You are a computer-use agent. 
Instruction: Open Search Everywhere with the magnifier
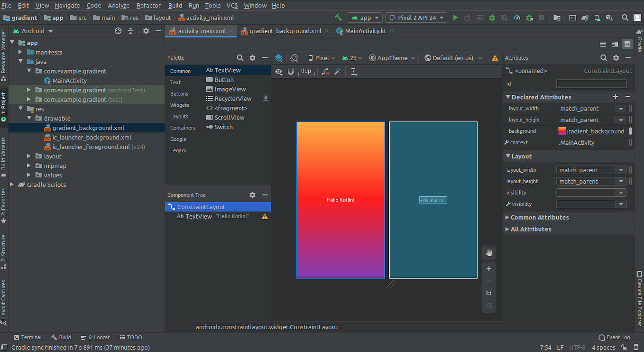(625, 18)
